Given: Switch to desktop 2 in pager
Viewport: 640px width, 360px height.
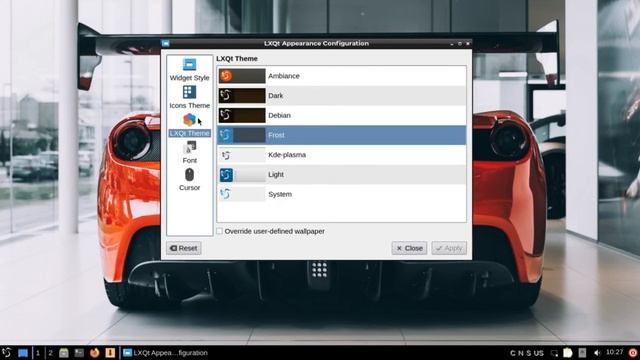Looking at the screenshot, I should (51, 353).
